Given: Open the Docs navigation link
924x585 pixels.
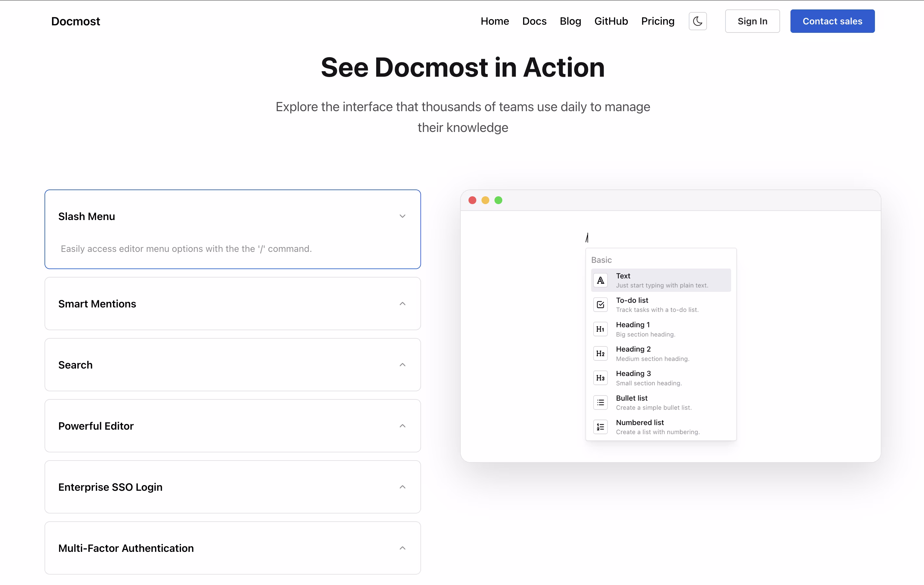Looking at the screenshot, I should pyautogui.click(x=534, y=21).
